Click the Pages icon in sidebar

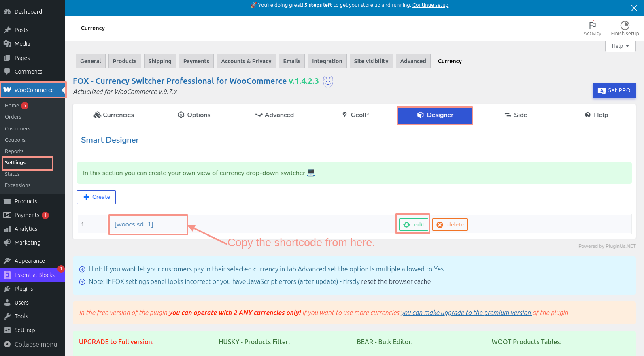(7, 58)
